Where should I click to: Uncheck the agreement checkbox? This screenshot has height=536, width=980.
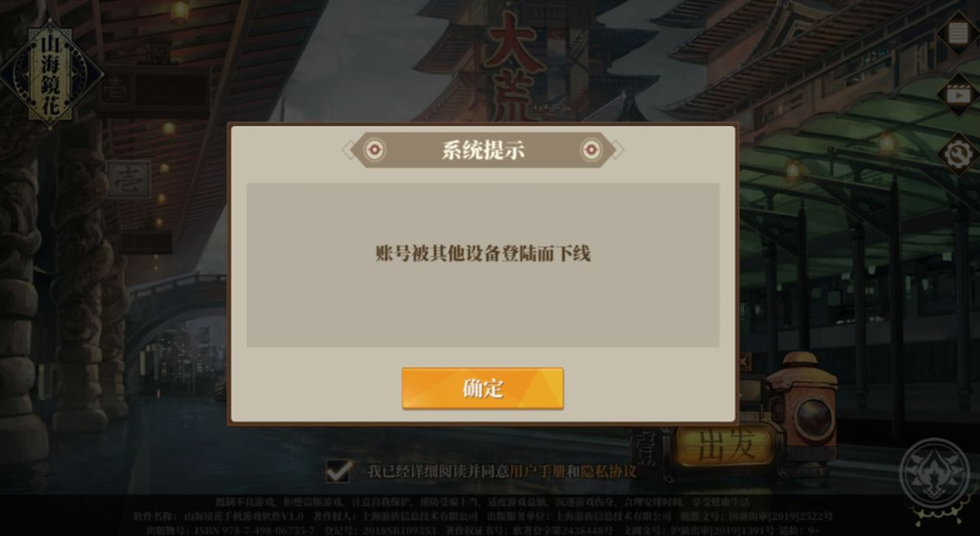(x=338, y=471)
